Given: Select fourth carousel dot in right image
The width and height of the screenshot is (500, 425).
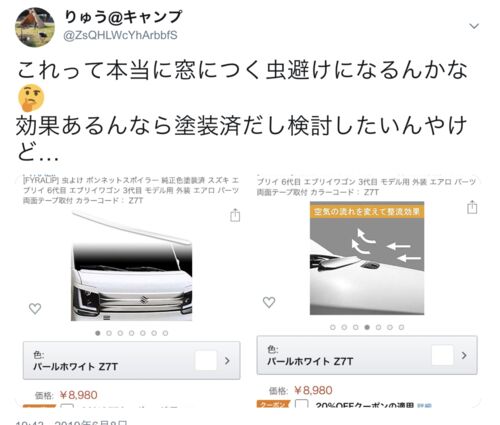Looking at the screenshot, I should (367, 327).
